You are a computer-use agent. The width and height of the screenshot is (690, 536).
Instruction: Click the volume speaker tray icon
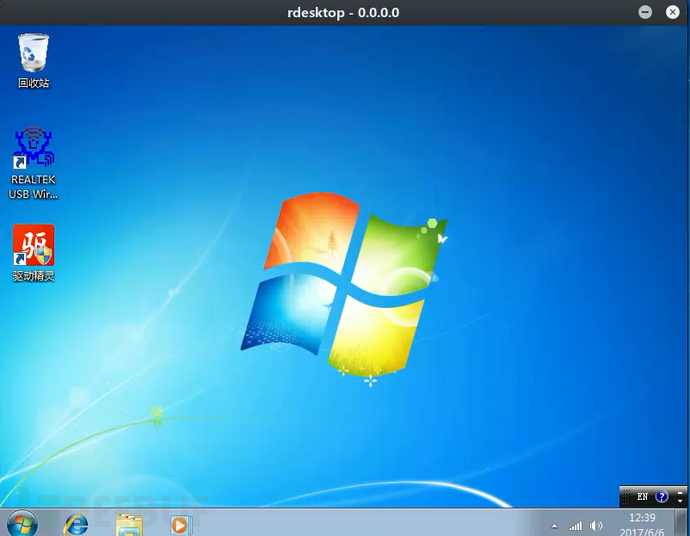[596, 525]
